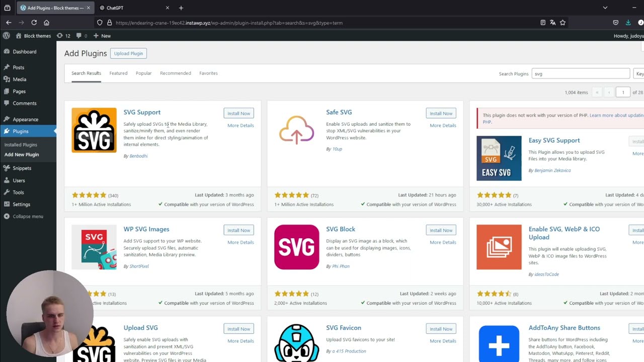Click the SVG Support plugin icon

coord(94,130)
